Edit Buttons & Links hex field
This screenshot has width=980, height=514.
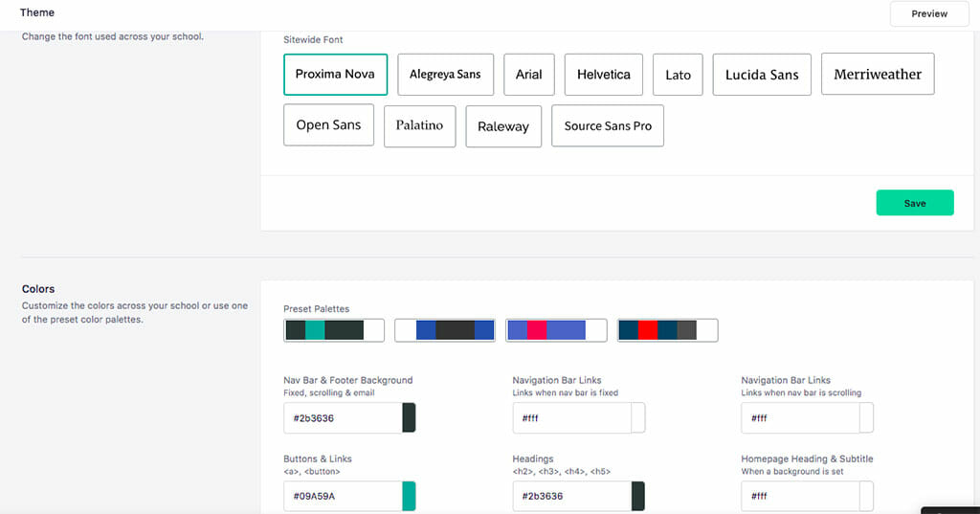point(344,496)
